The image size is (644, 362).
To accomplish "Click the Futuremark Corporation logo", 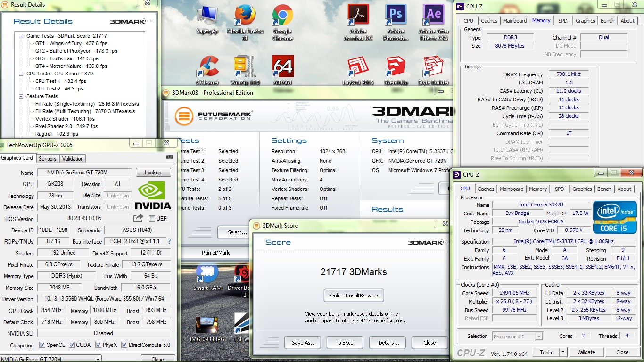I will pos(214,116).
